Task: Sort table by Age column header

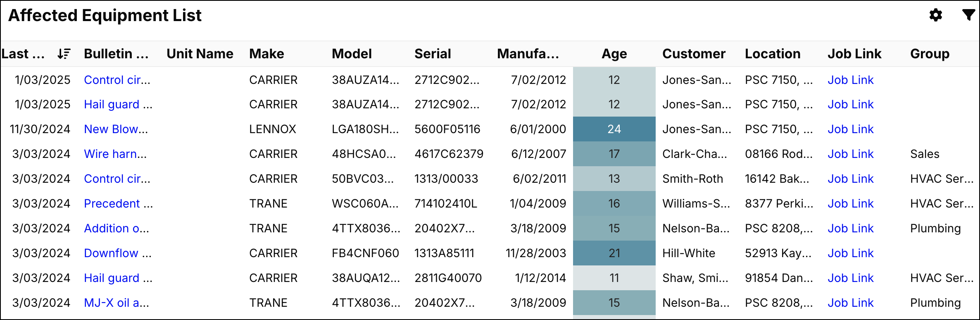Action: [614, 54]
